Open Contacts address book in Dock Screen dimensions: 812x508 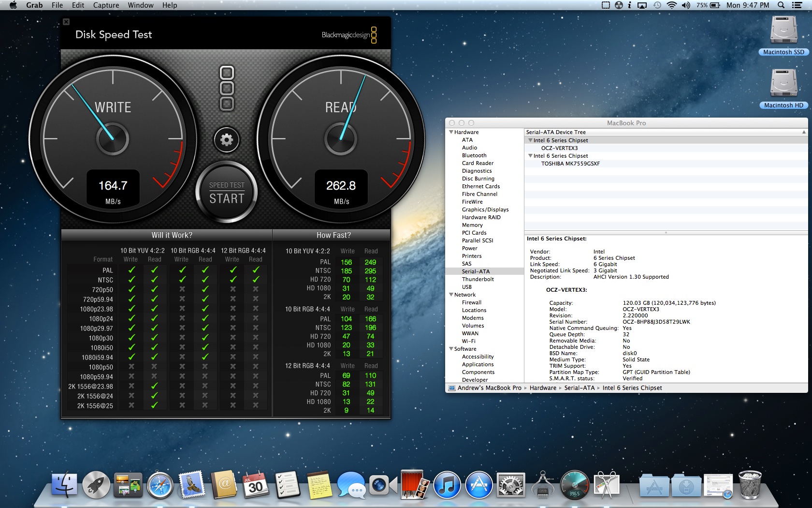pos(224,485)
